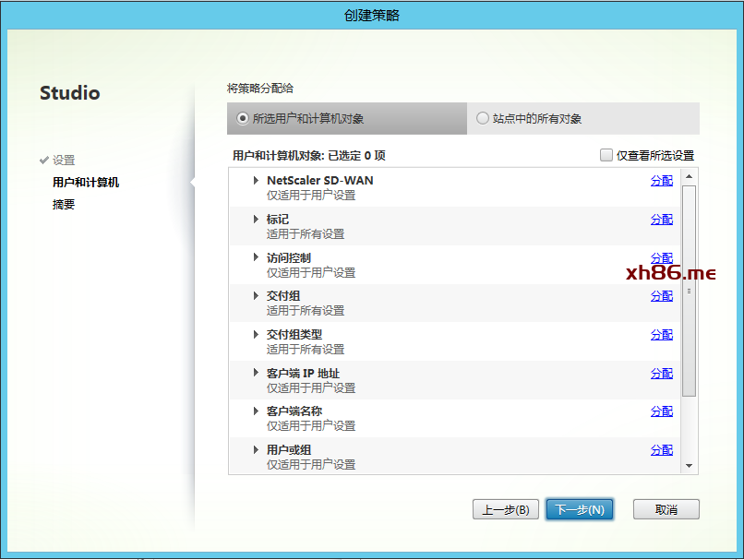Expand the 客户端 IP 地址 item
The height and width of the screenshot is (560, 744).
257,374
